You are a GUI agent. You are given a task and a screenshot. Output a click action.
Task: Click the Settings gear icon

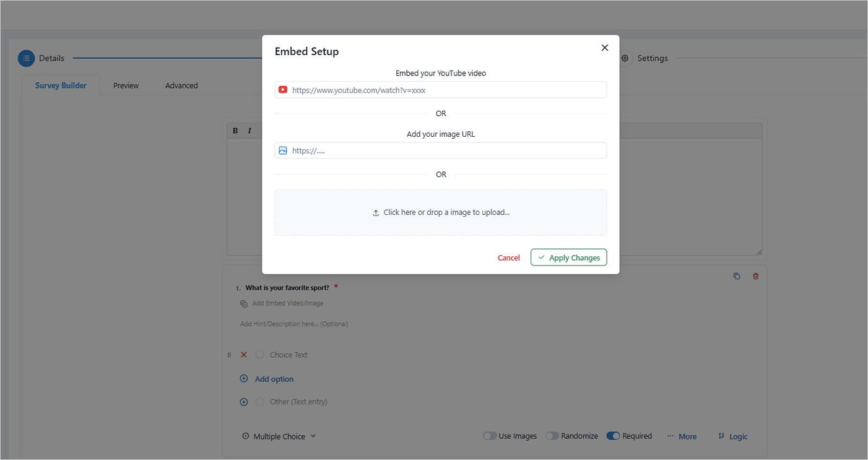tap(625, 58)
